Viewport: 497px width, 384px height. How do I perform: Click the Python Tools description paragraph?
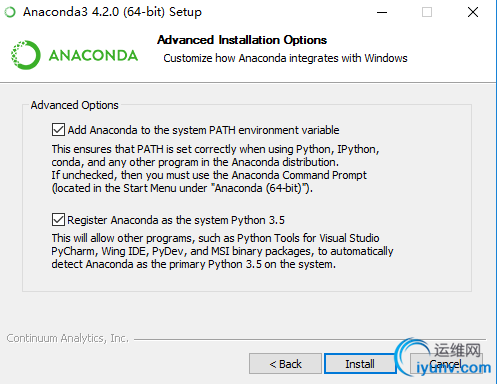[x=222, y=251]
